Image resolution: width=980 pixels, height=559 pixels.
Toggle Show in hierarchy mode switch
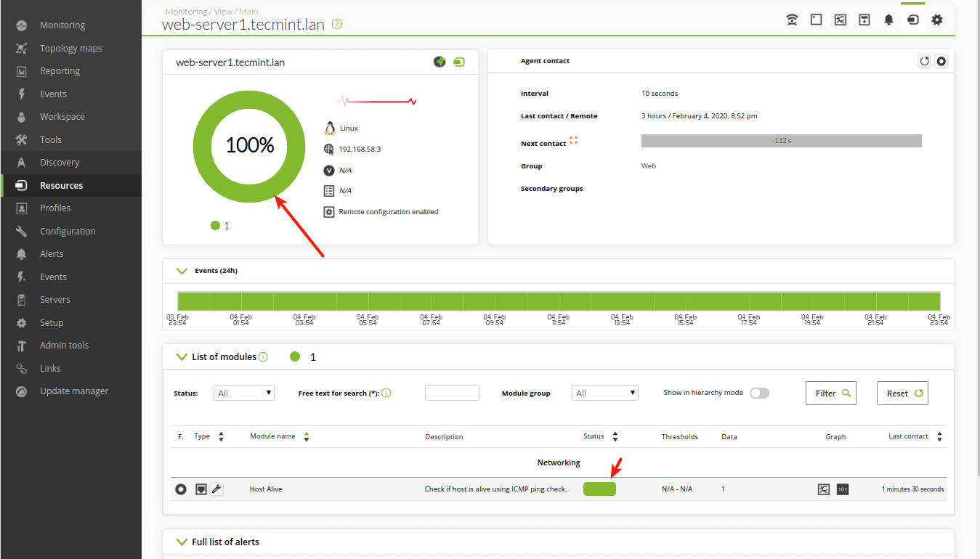pyautogui.click(x=759, y=393)
